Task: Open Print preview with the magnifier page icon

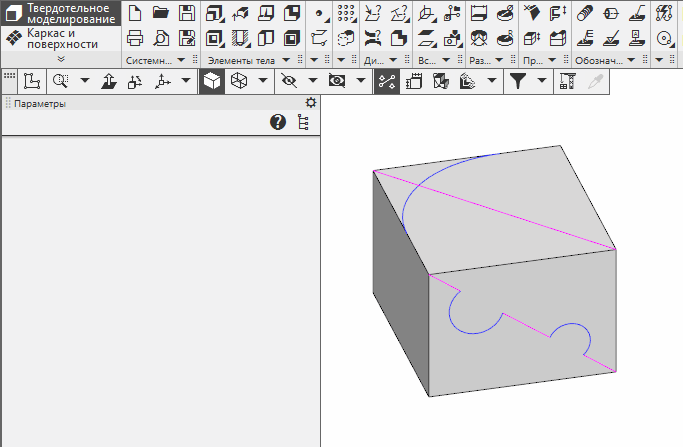Action: [x=161, y=39]
